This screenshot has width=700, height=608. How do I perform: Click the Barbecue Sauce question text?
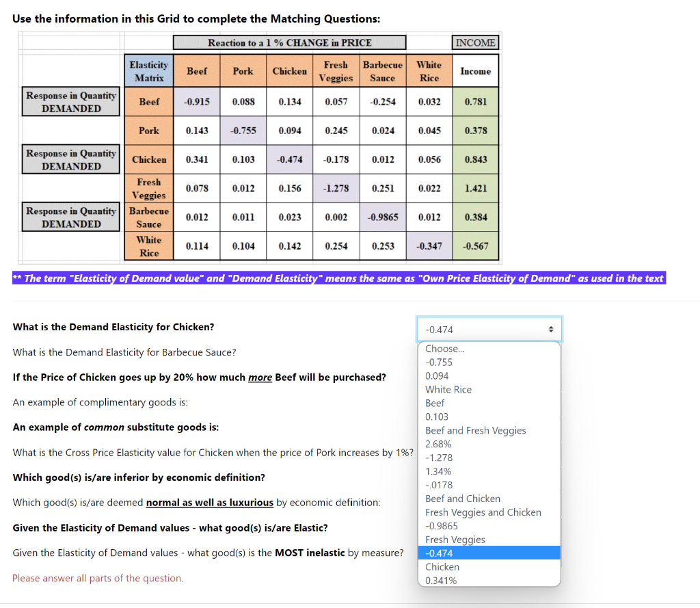click(123, 351)
